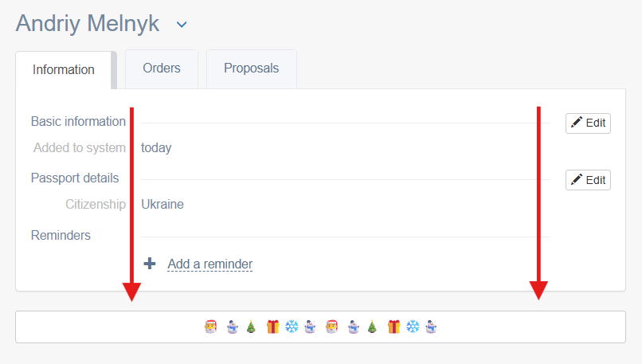Edit the Basic information section
This screenshot has width=642, height=364.
tap(588, 123)
